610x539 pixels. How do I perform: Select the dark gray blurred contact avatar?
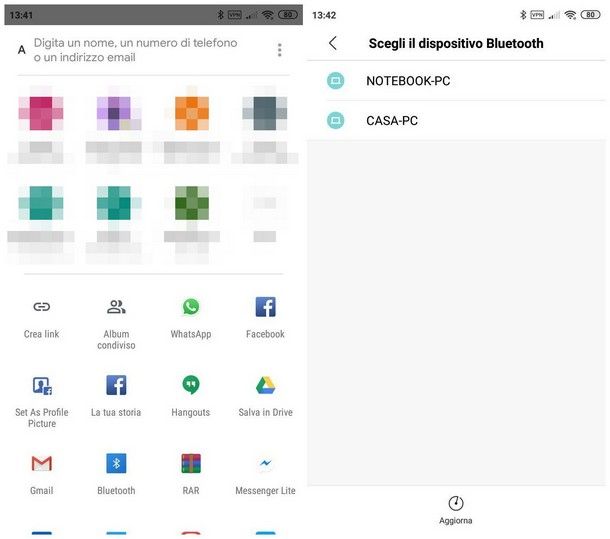tap(265, 113)
